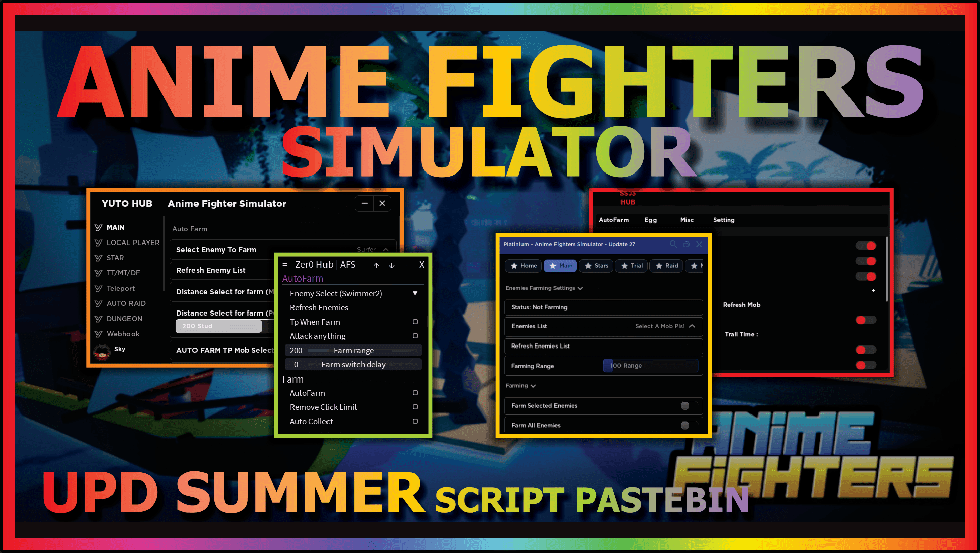Click the LOCAL PLAYER icon in Yuto Hub
This screenshot has height=553, width=980.
pos(99,243)
